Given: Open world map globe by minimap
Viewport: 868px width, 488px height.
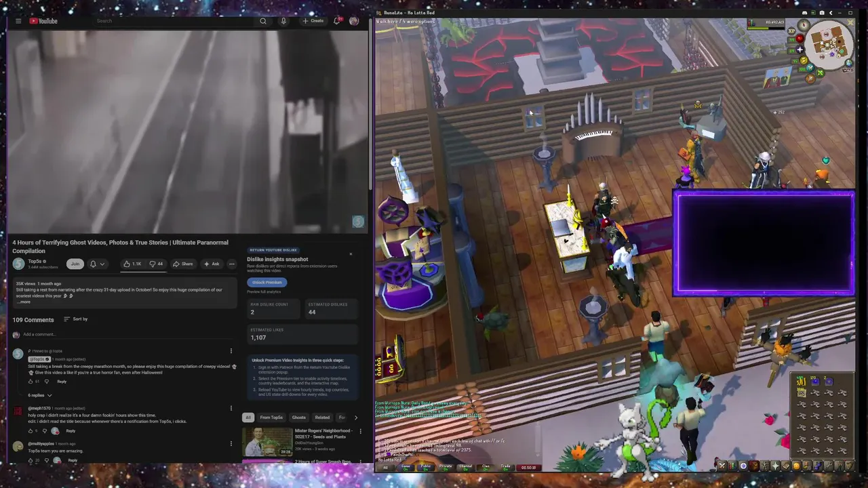Looking at the screenshot, I should pos(849,63).
